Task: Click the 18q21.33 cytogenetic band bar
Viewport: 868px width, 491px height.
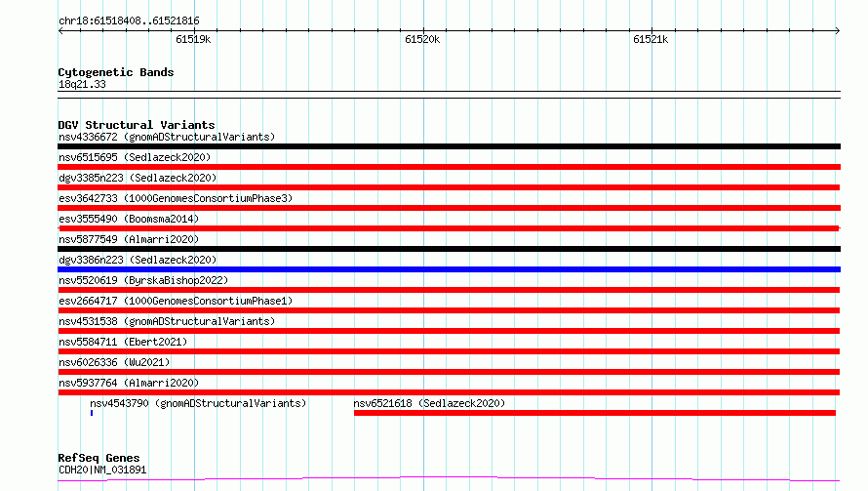Action: click(449, 95)
